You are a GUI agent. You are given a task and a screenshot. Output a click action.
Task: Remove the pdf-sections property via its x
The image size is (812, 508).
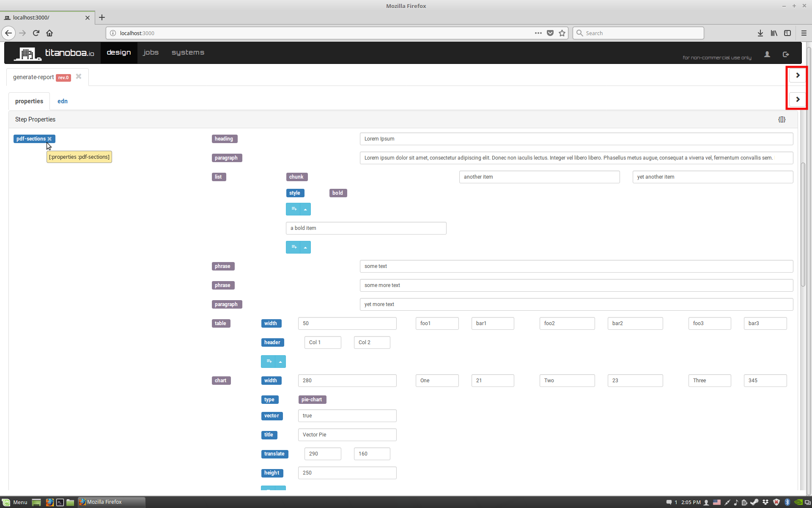(50, 139)
